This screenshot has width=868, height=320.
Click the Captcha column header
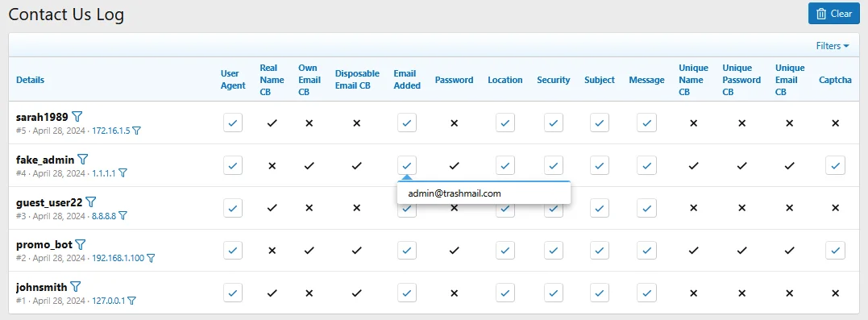coord(835,80)
